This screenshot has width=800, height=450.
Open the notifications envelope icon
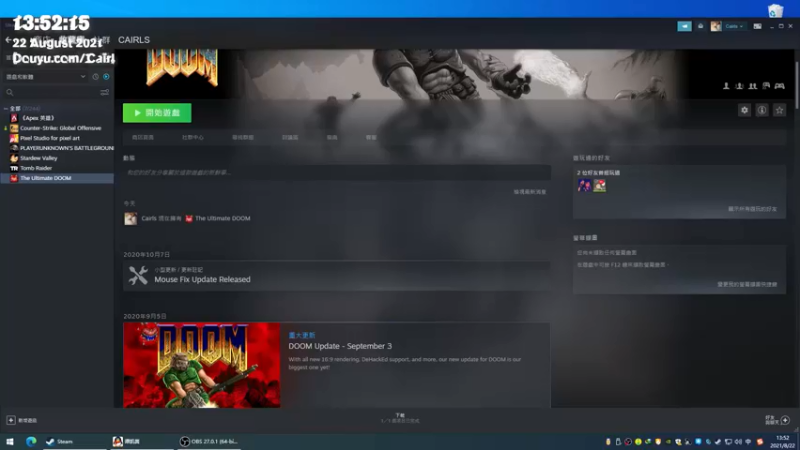click(x=701, y=26)
